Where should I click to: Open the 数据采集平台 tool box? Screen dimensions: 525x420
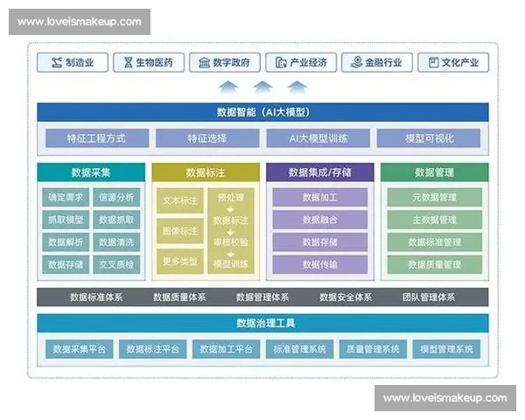pyautogui.click(x=80, y=349)
